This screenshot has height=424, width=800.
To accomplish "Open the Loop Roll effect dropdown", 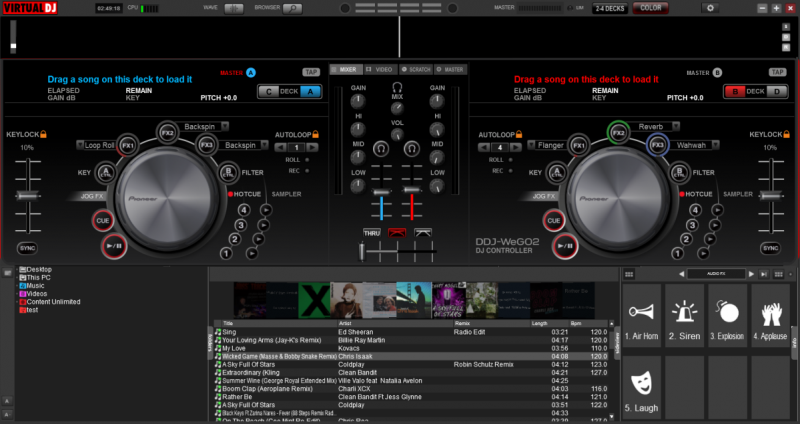I will [80, 145].
